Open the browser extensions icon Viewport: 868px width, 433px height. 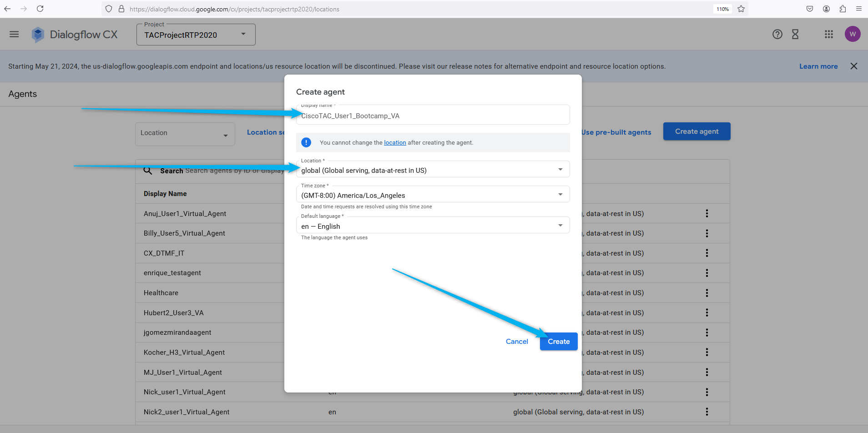843,9
